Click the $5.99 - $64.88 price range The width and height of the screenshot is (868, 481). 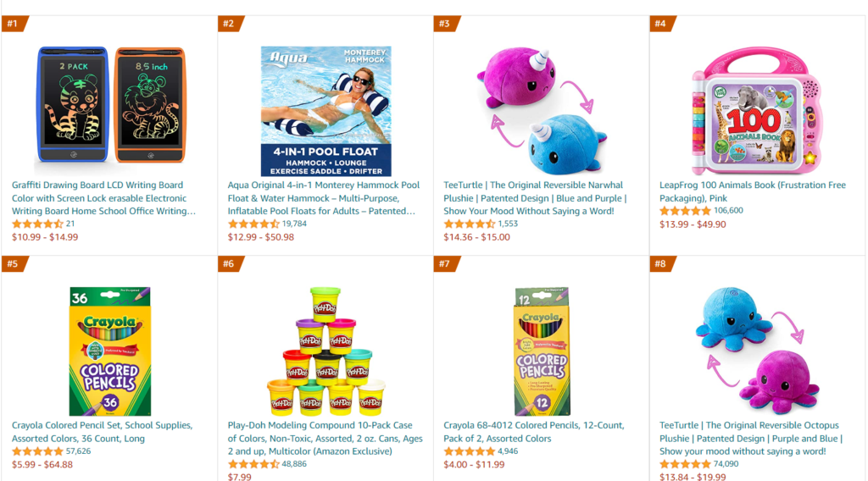click(x=42, y=465)
